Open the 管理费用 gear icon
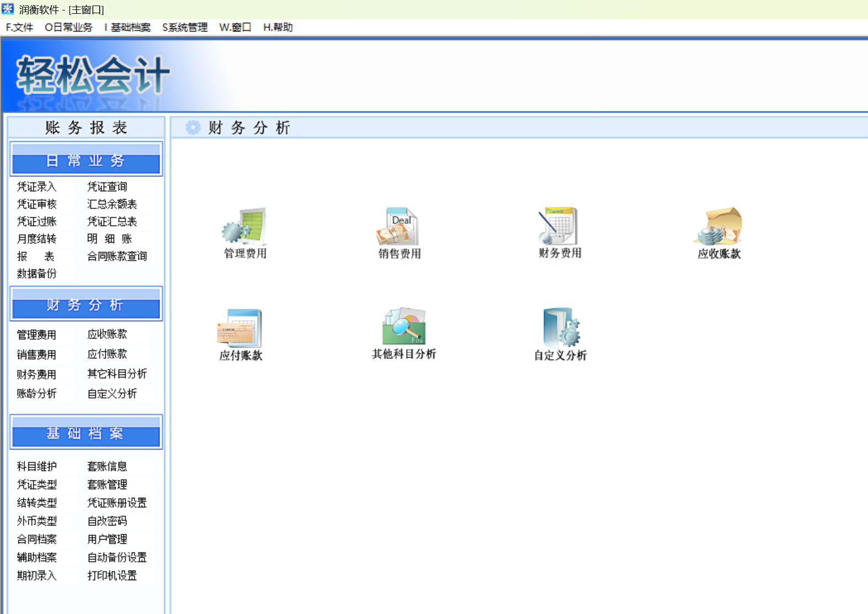The width and height of the screenshot is (868, 614). (x=245, y=226)
